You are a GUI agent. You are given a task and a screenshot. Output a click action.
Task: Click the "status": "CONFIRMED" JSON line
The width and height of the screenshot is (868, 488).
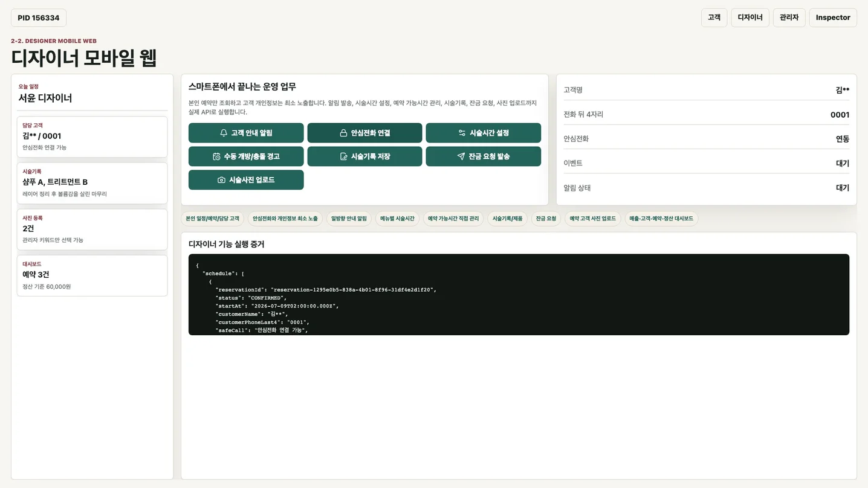pos(251,298)
